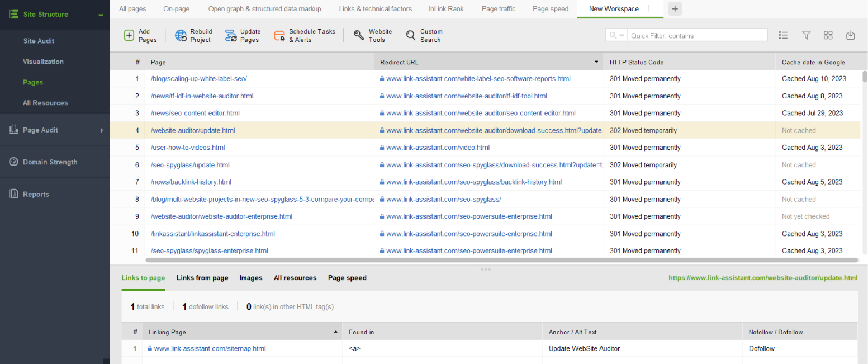
Task: Open the quick filter search dropdown
Action: pyautogui.click(x=616, y=35)
